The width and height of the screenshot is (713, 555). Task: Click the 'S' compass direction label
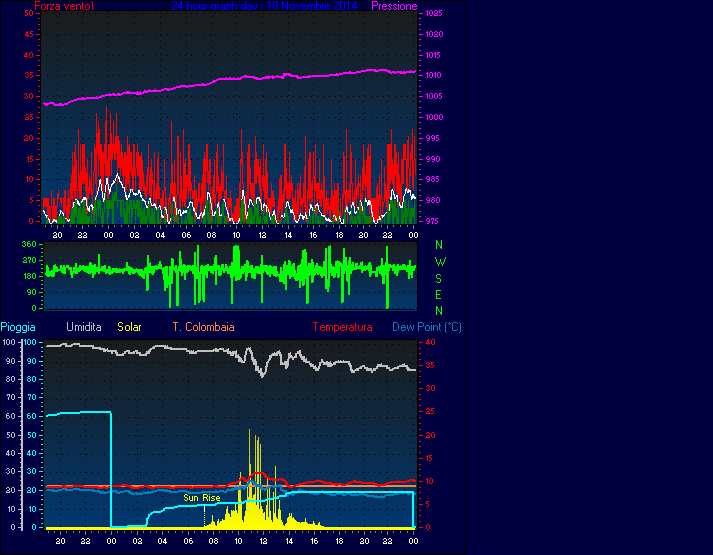[438, 279]
